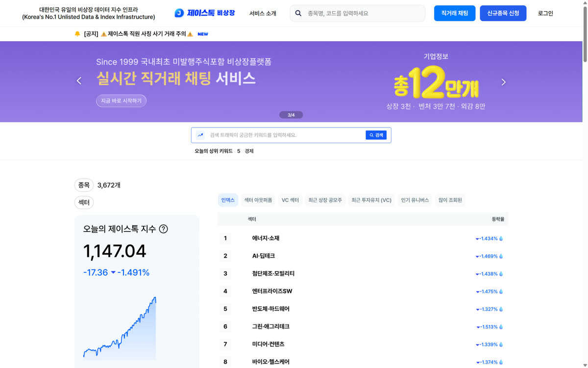
Task: Click the -1.513% change value
Action: pos(489,327)
